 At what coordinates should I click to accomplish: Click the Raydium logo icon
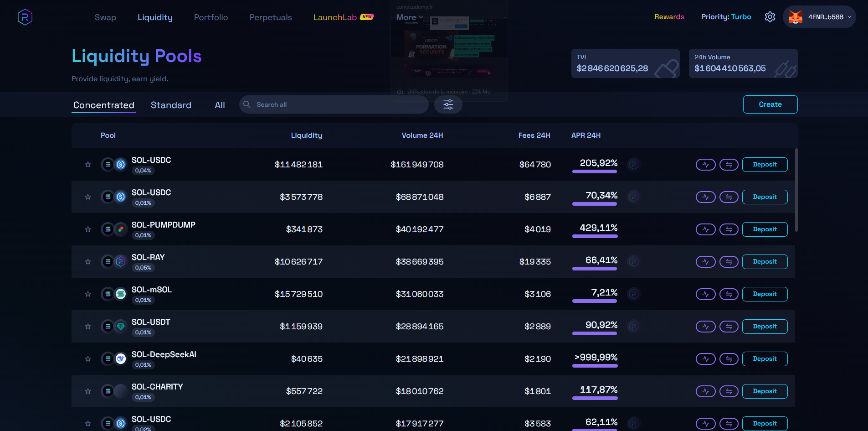tap(25, 17)
